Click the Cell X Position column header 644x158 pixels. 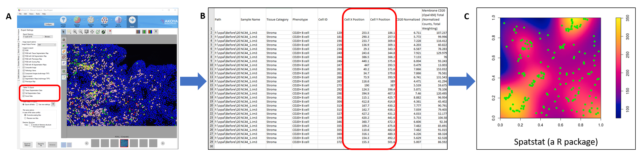coord(354,20)
